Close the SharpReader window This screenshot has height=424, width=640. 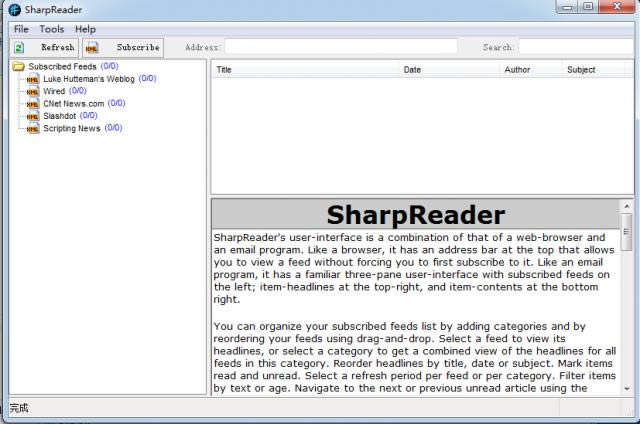(x=617, y=7)
